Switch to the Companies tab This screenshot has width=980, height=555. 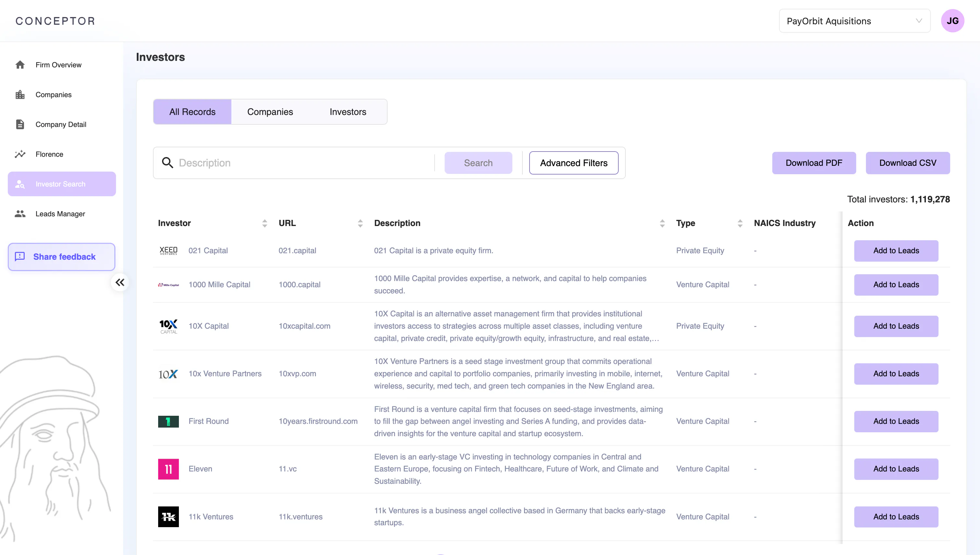(x=270, y=112)
